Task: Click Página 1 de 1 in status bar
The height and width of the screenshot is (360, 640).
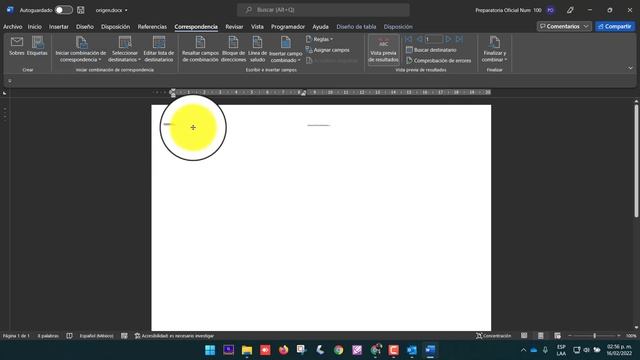Action: (16, 336)
